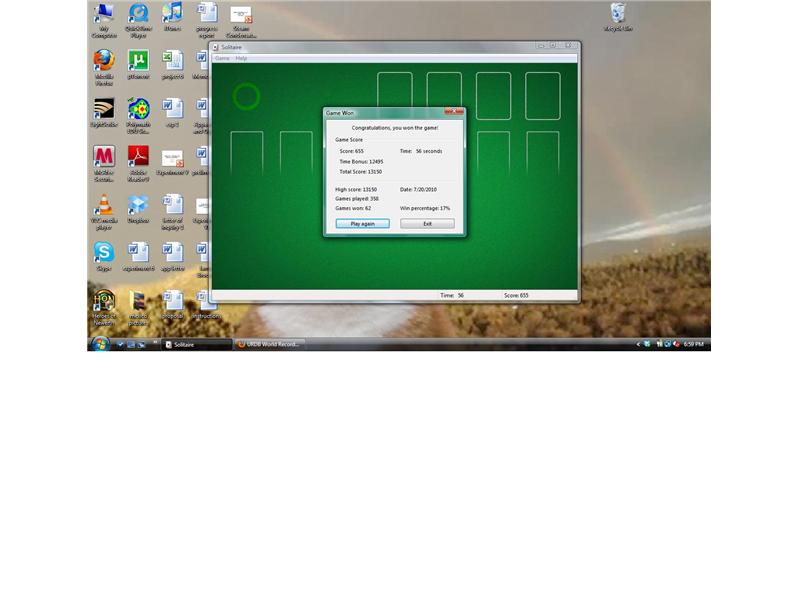Close the Game Won dialog
800x600 pixels.
pos(454,111)
